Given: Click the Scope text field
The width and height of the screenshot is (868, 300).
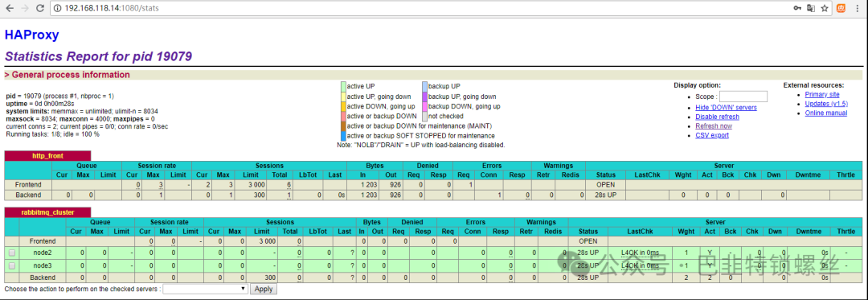Looking at the screenshot, I should pyautogui.click(x=743, y=97).
